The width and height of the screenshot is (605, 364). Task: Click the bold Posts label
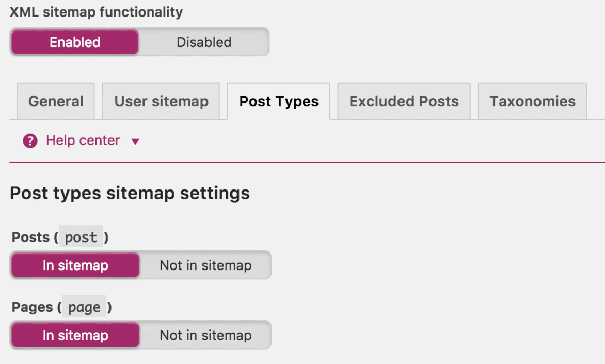[30, 237]
